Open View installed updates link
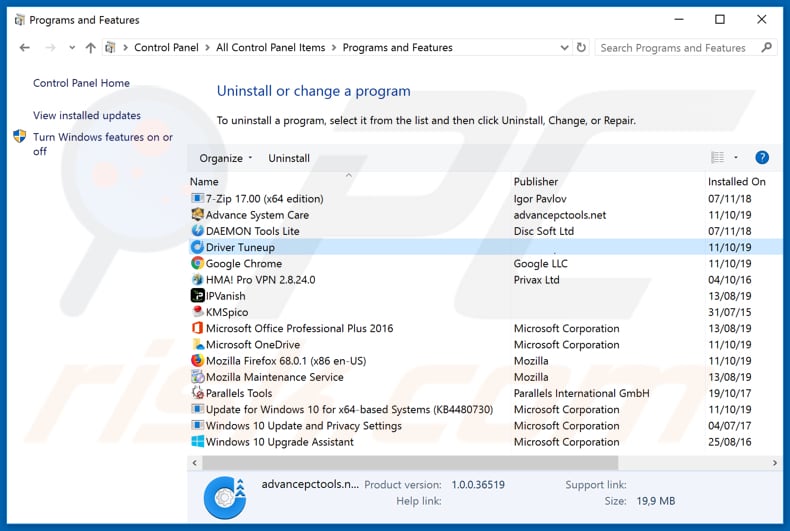 tap(87, 115)
